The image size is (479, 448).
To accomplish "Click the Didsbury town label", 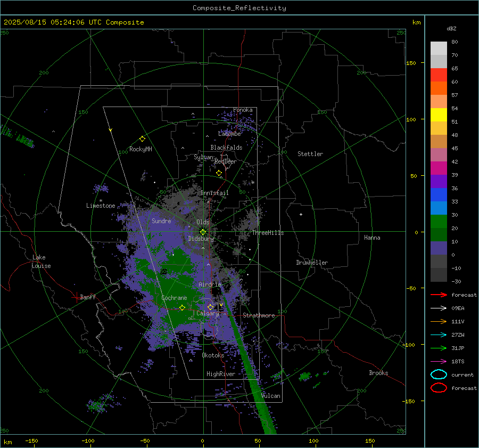I will [201, 239].
